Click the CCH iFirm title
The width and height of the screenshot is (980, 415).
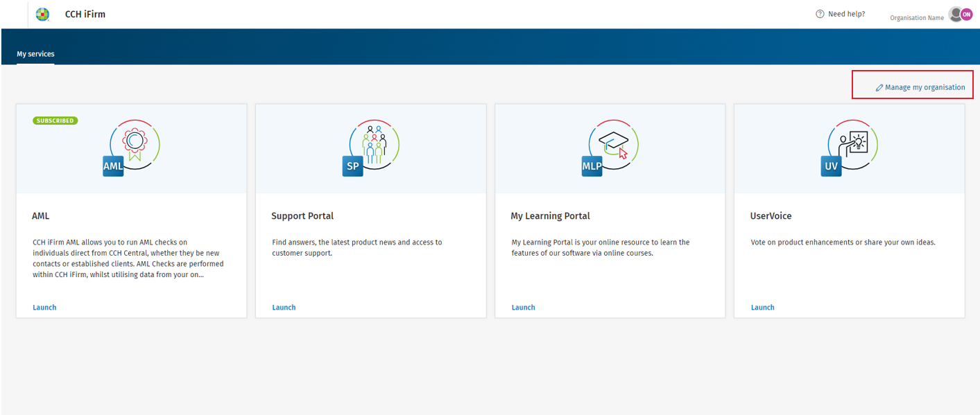85,14
